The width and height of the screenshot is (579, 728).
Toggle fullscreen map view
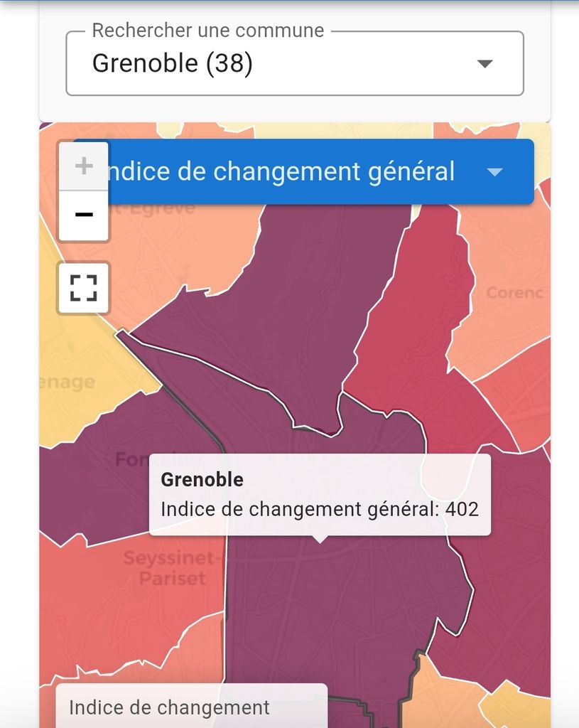(x=84, y=287)
